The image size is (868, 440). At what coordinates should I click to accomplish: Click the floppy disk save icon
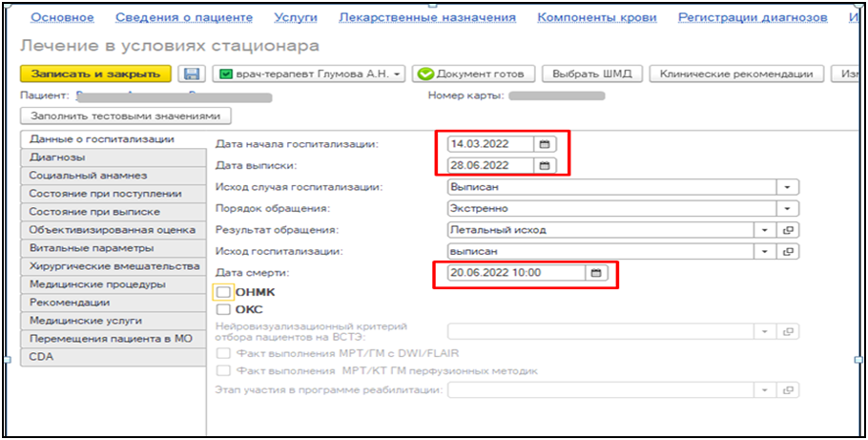[x=192, y=74]
